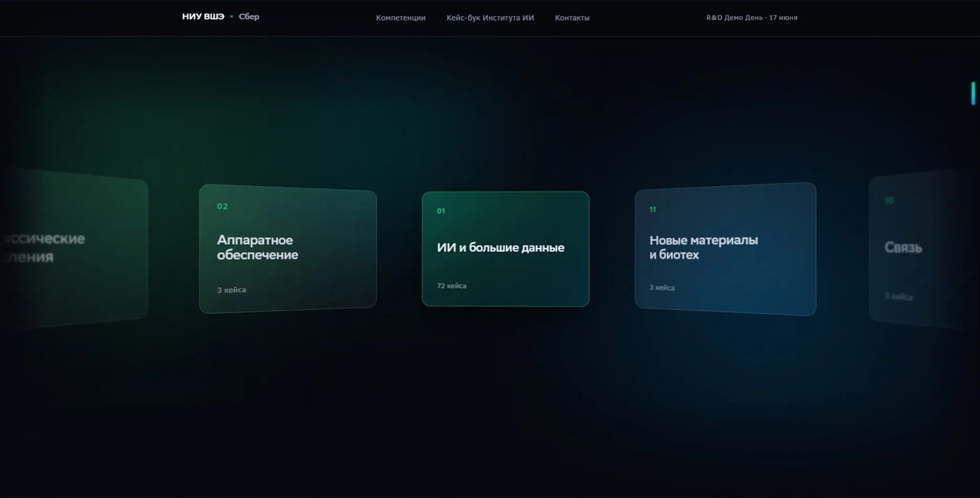Open the ИИ и большие данные card
This screenshot has width=980, height=498.
pyautogui.click(x=506, y=249)
